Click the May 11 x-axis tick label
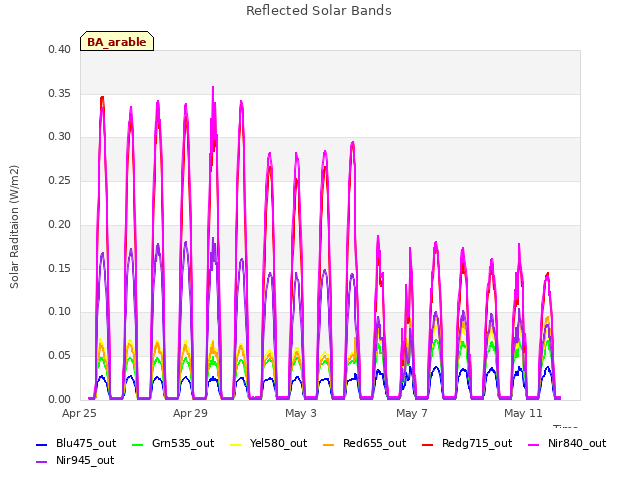 (x=523, y=413)
